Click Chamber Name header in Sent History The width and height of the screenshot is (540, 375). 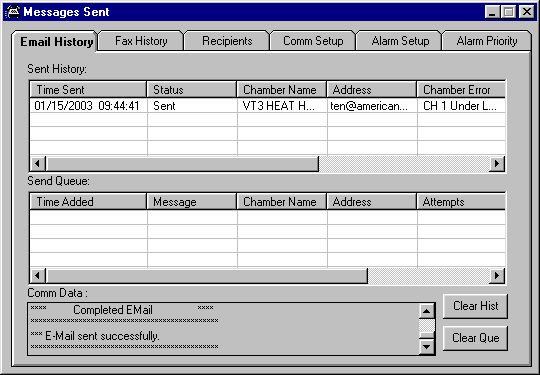click(x=282, y=90)
